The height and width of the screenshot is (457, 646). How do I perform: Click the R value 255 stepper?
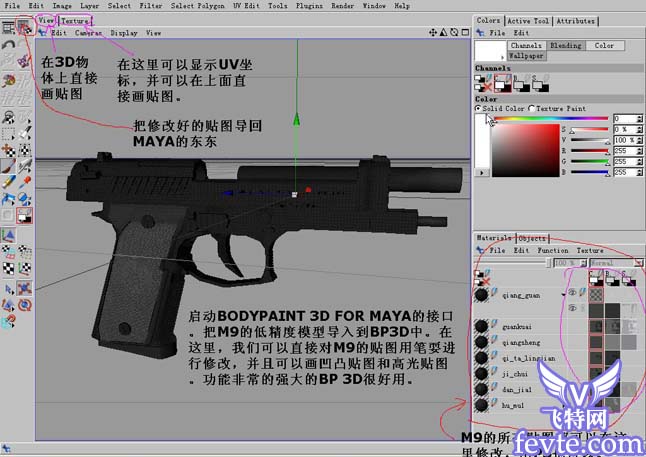(x=639, y=151)
